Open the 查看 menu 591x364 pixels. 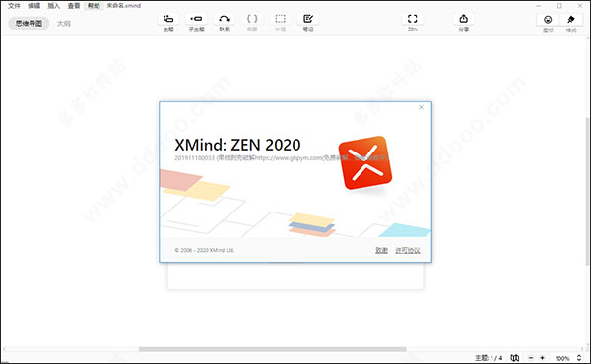[x=74, y=6]
